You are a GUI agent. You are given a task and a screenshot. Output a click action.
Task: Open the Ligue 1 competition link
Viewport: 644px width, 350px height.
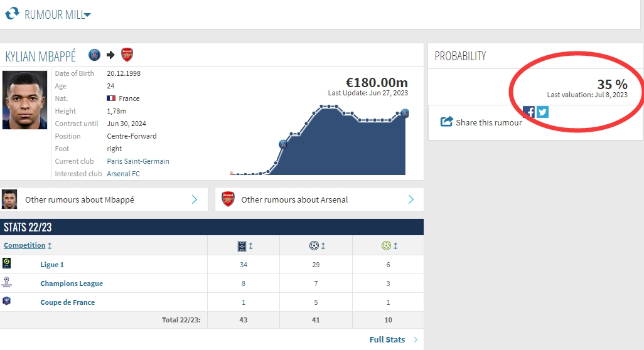click(x=52, y=265)
